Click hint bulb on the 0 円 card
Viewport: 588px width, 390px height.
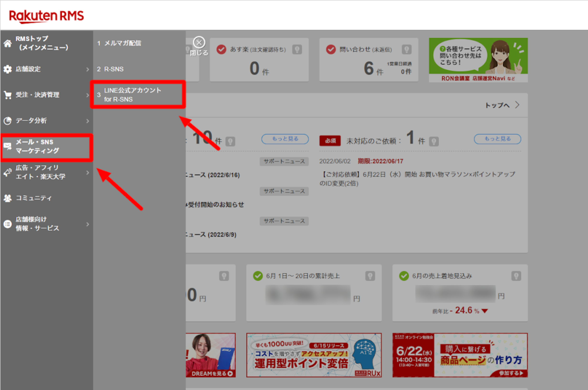[224, 276]
